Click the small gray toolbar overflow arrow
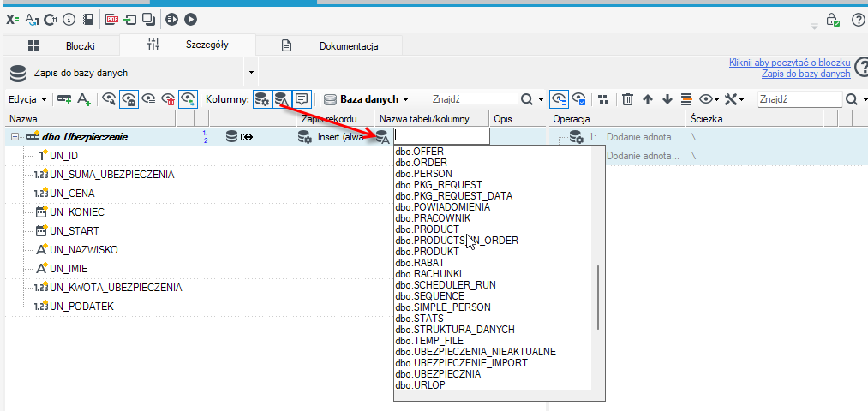This screenshot has height=411, width=868. point(814,26)
